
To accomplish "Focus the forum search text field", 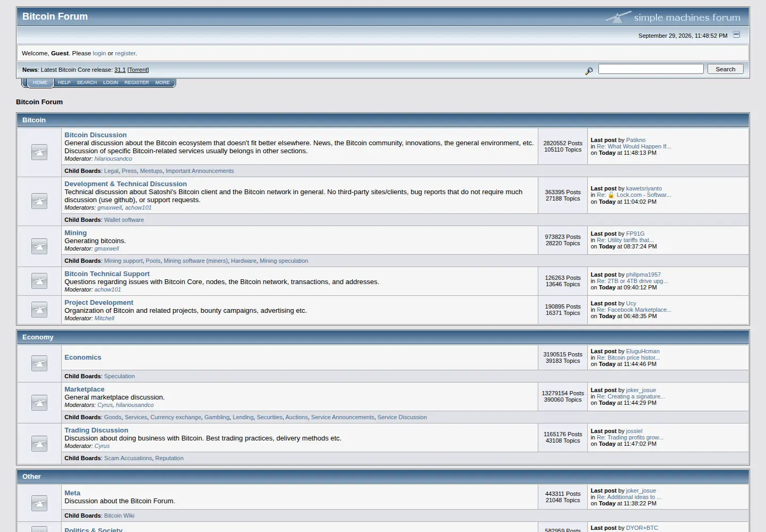I will tap(651, 69).
